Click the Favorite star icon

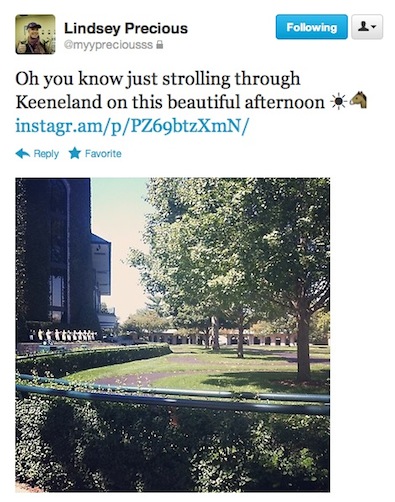point(75,153)
